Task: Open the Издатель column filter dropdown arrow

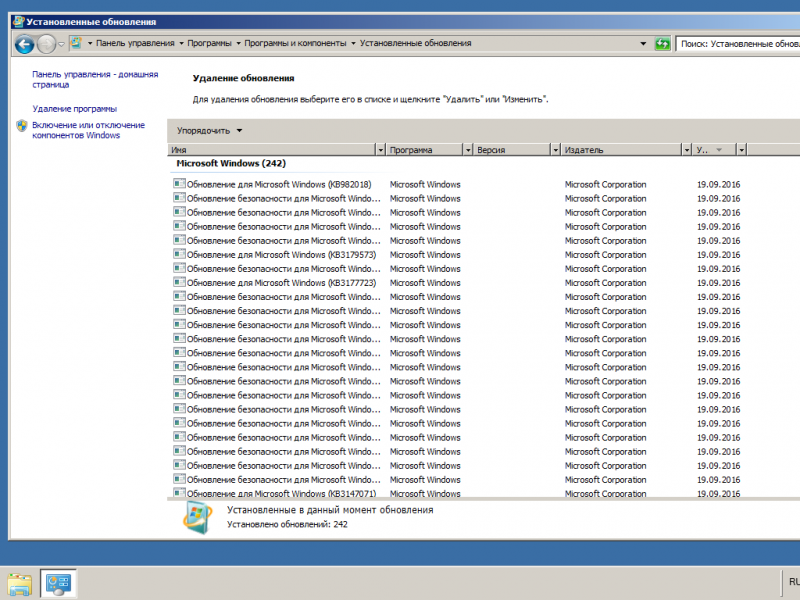Action: 687,150
